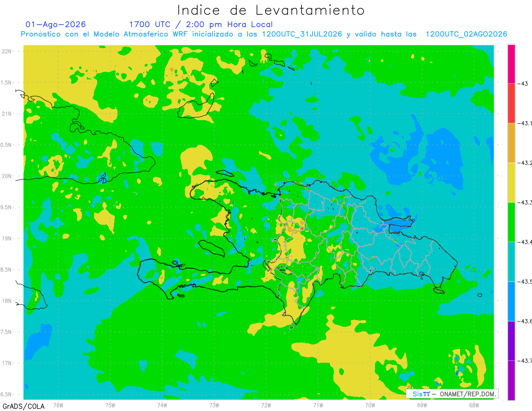Click the "20N" latitude label

coord(7,176)
